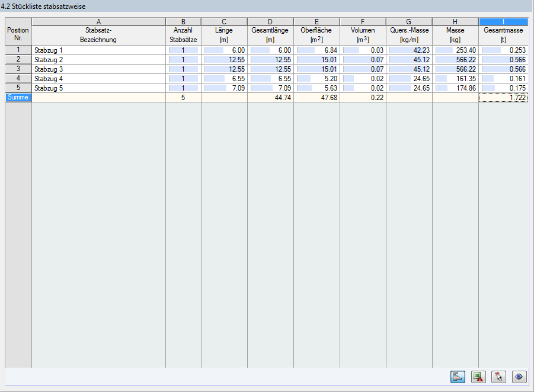Select row header 1
The width and height of the screenshot is (534, 392).
click(18, 50)
